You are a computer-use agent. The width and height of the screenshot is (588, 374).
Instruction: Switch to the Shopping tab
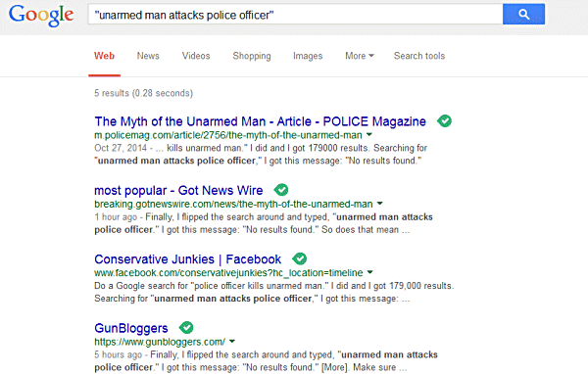coord(252,56)
